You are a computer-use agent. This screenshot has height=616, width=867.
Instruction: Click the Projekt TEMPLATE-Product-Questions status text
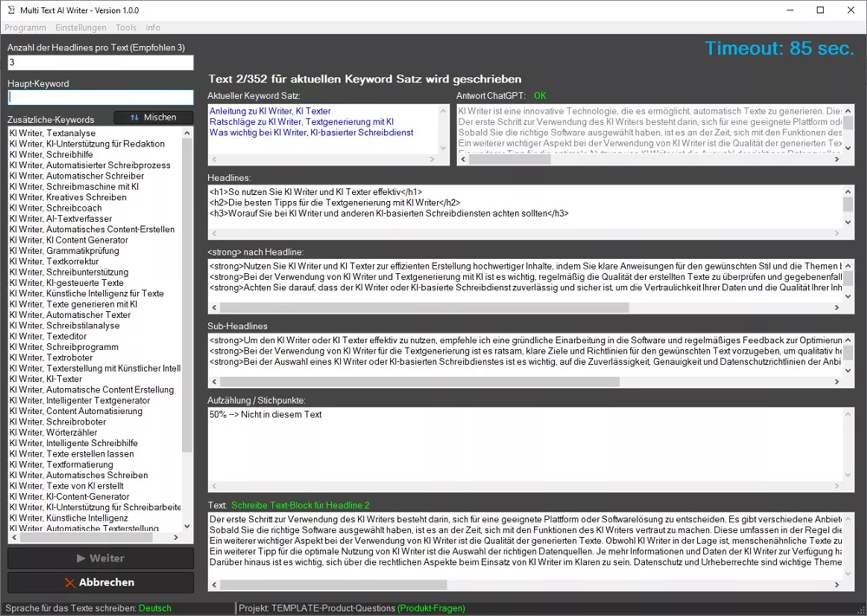[x=352, y=608]
